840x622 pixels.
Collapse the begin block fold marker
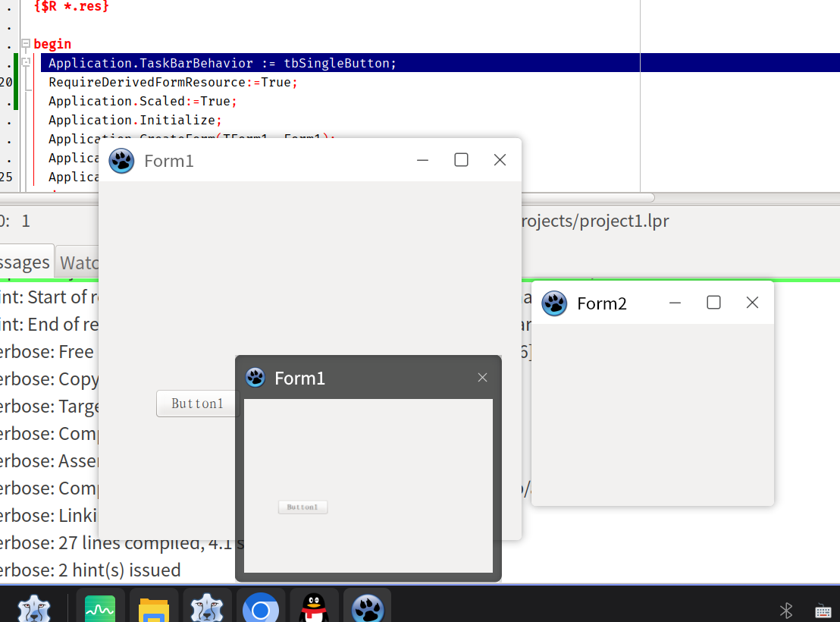click(x=25, y=43)
